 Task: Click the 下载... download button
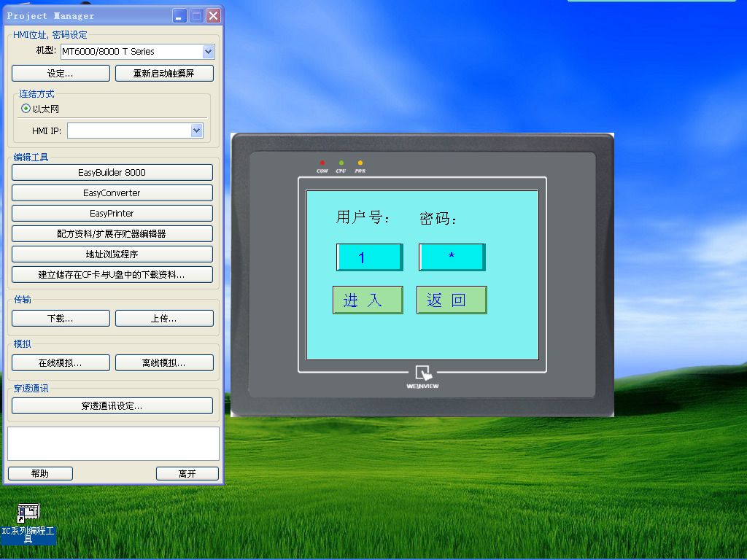coord(61,319)
